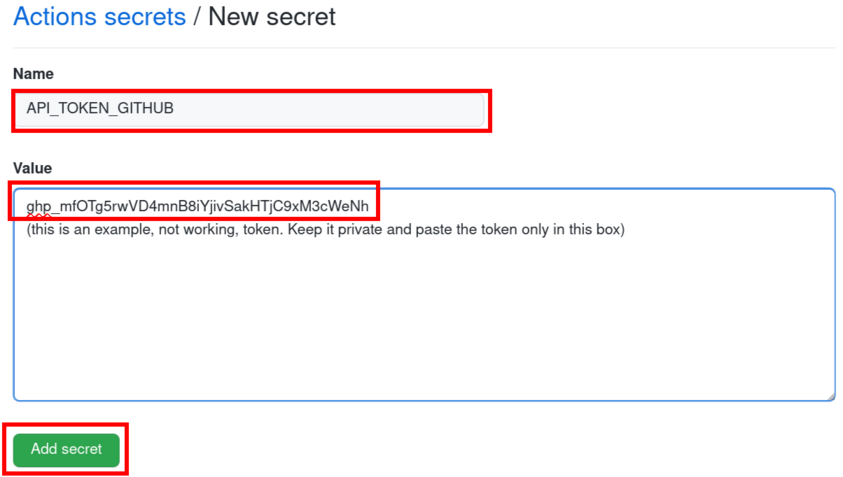Click the "New secret" heading text
The height and width of the screenshot is (477, 843).
[x=272, y=17]
